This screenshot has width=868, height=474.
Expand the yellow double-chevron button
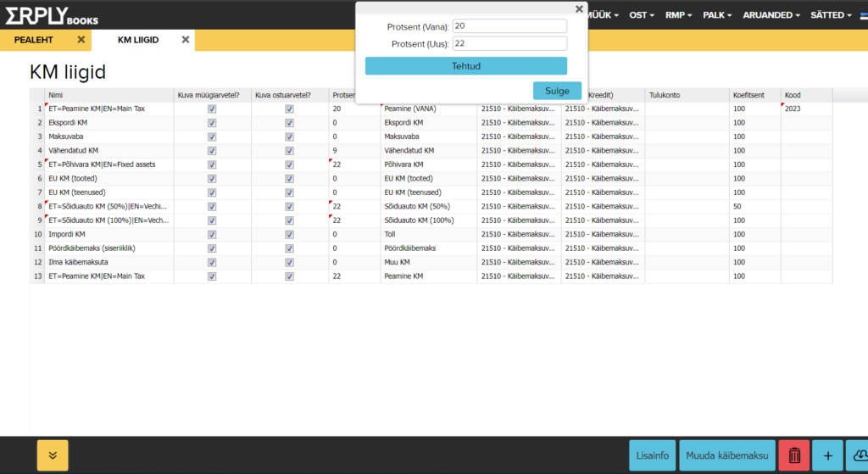point(53,455)
